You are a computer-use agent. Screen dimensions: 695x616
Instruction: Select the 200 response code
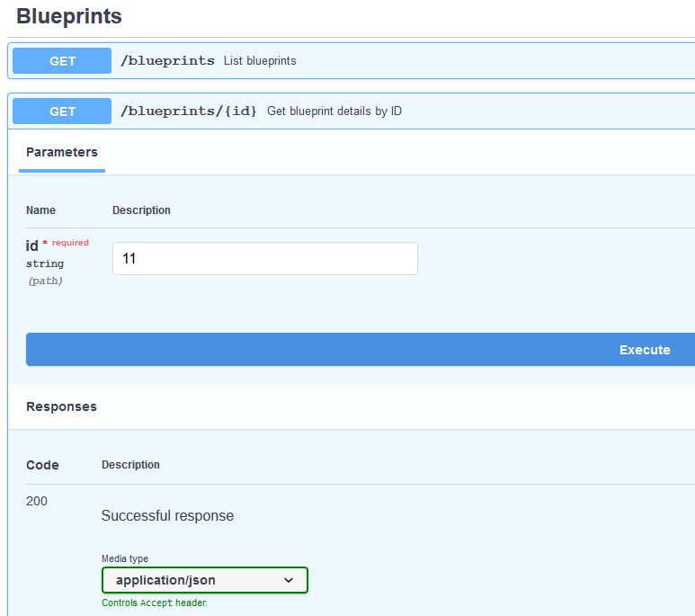[x=37, y=501]
